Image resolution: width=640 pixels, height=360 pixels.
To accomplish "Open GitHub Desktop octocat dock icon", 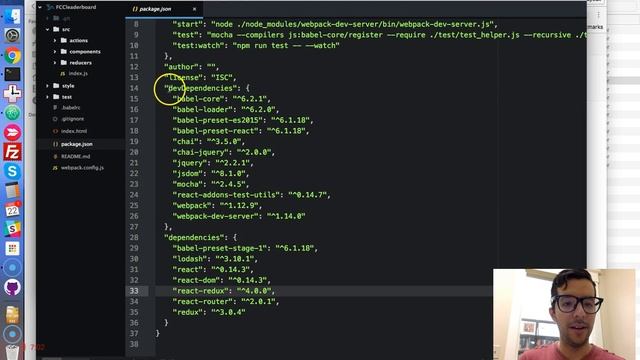I will click(x=12, y=287).
